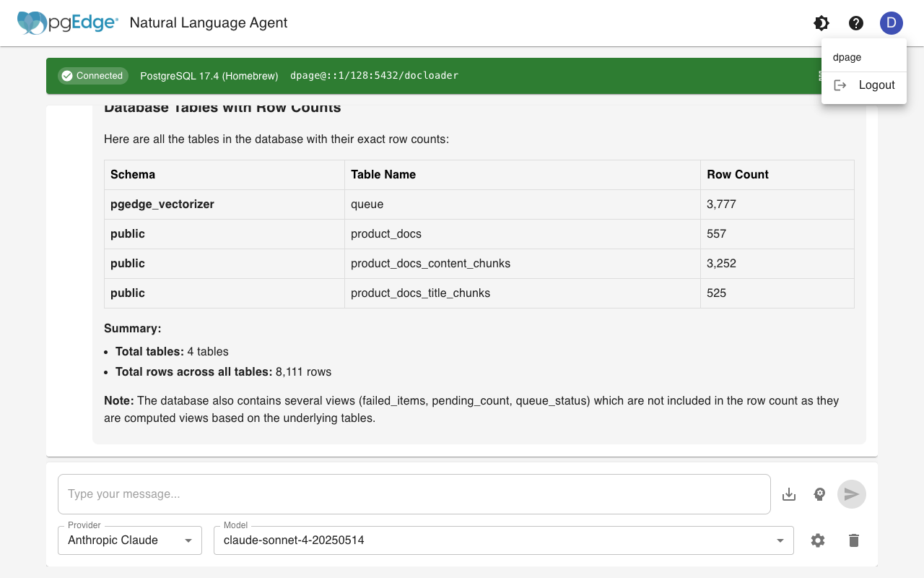Click dpage username in the menu
Viewport: 924px width, 578px height.
pyautogui.click(x=847, y=57)
